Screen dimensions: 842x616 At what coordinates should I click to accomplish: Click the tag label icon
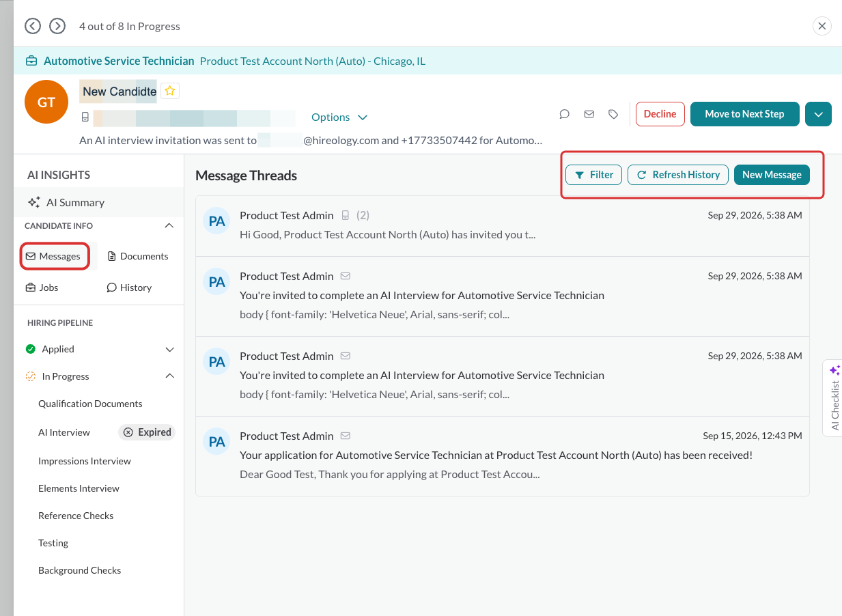[x=613, y=114]
